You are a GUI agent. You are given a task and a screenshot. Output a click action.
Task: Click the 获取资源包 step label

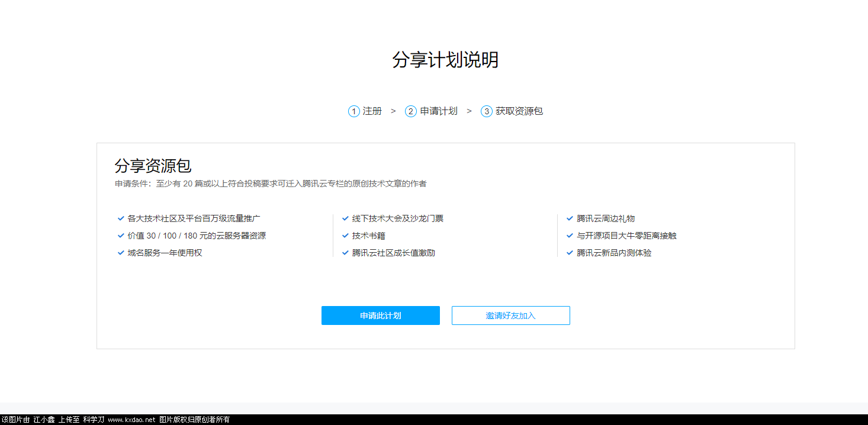[x=519, y=111]
